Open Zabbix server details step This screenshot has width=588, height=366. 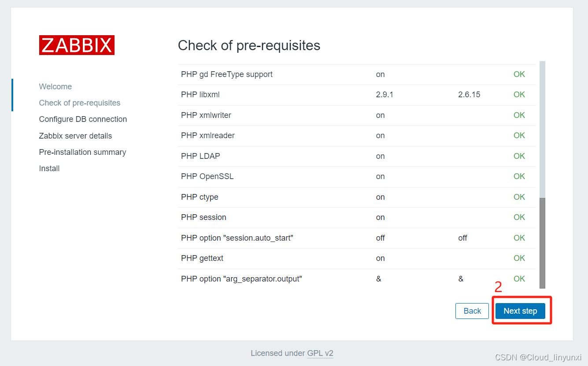[75, 136]
